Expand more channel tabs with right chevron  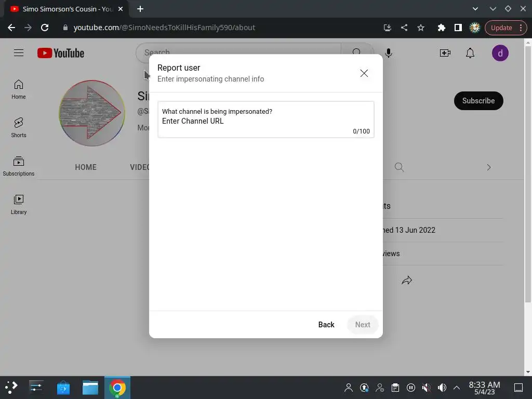488,167
